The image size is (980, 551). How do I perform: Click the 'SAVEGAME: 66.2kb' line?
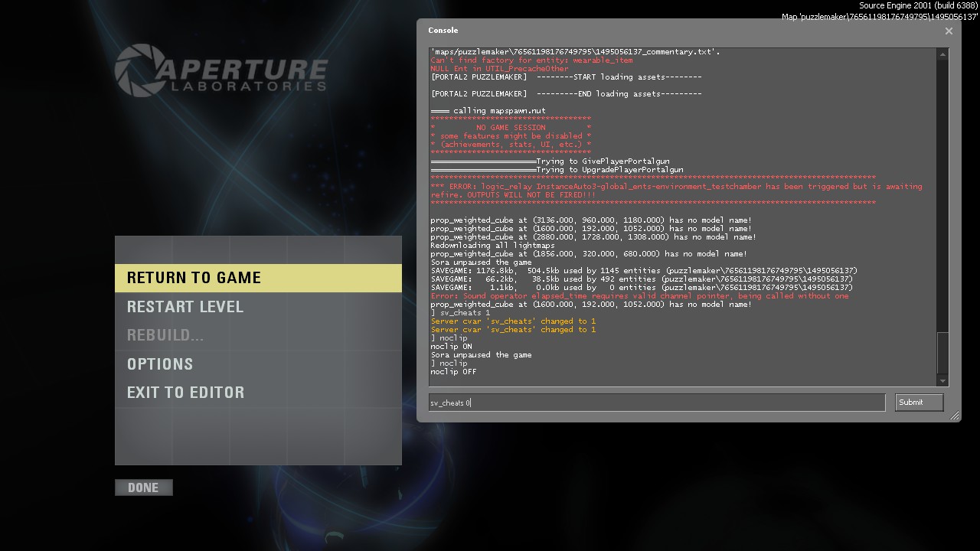(642, 279)
